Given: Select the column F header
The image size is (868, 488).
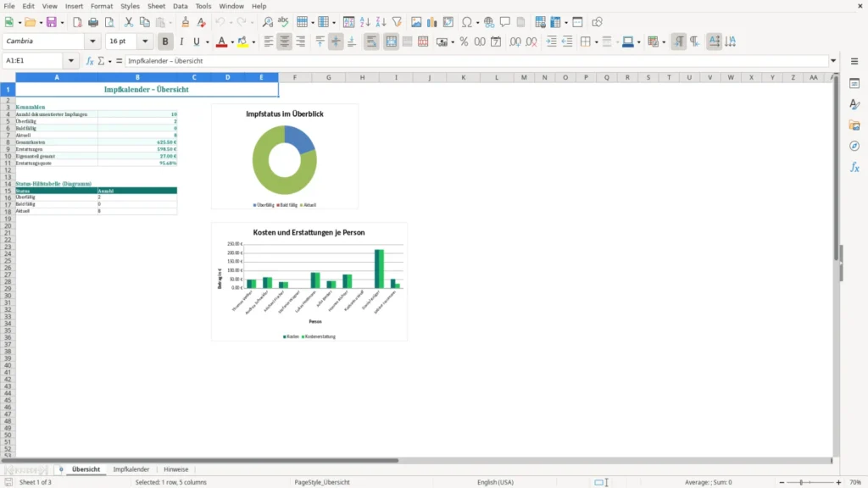Looking at the screenshot, I should tap(294, 77).
